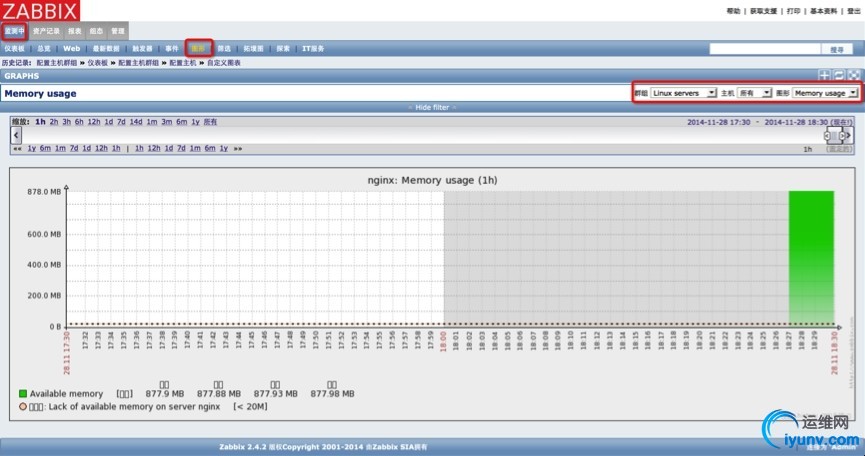Image resolution: width=865 pixels, height=456 pixels.
Task: Set zoom to 3h
Action: click(x=66, y=122)
